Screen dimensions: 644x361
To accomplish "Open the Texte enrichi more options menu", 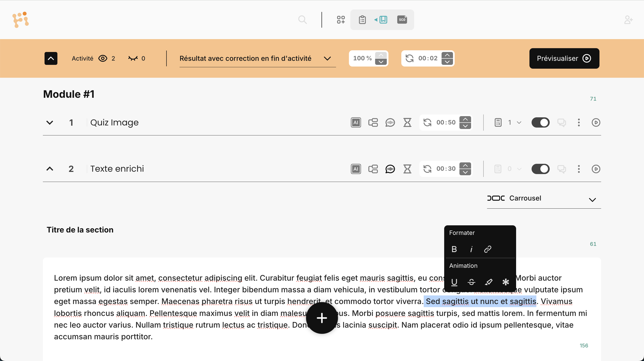I will tap(579, 169).
